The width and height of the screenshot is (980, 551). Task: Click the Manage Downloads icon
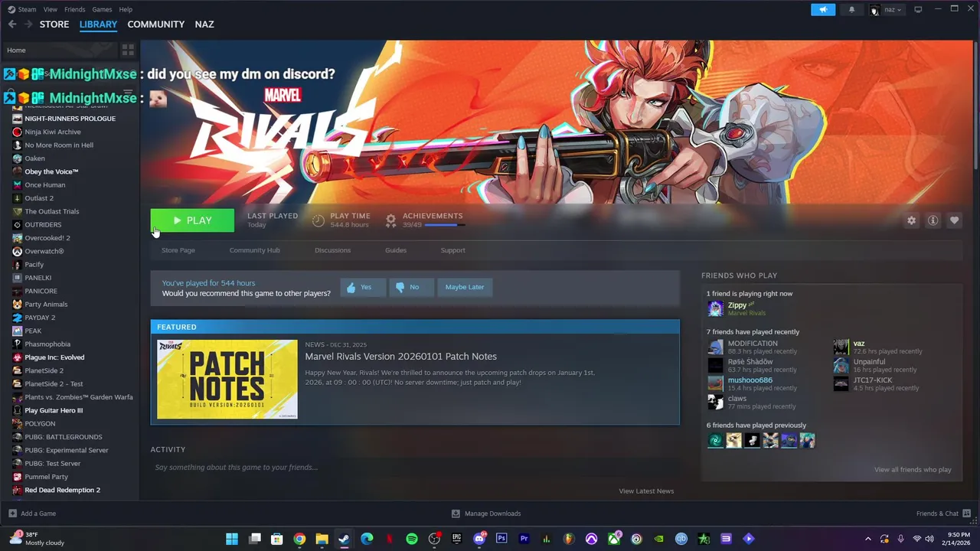click(456, 514)
